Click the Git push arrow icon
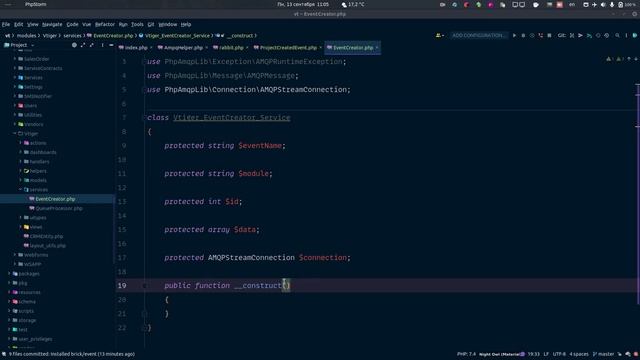 (x=580, y=36)
